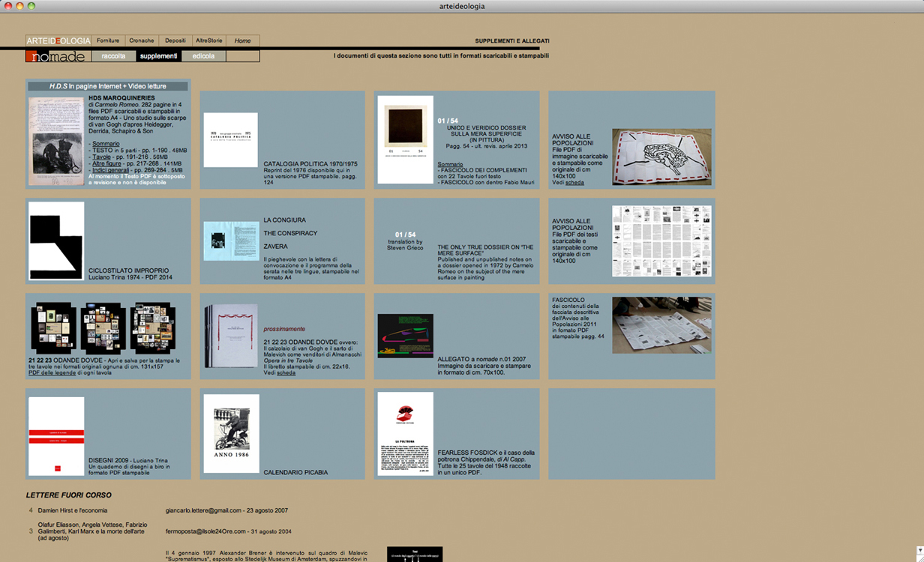This screenshot has height=562, width=924.
Task: Click the CATALOGIA POLITICA 1970/1975 title
Action: coord(310,163)
